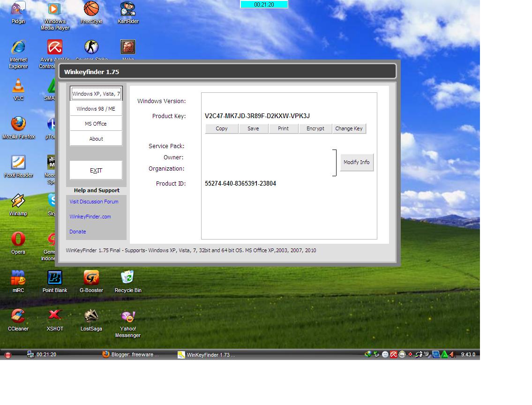
Task: Switch to the Windows 98 / ME tab
Action: coord(96,109)
